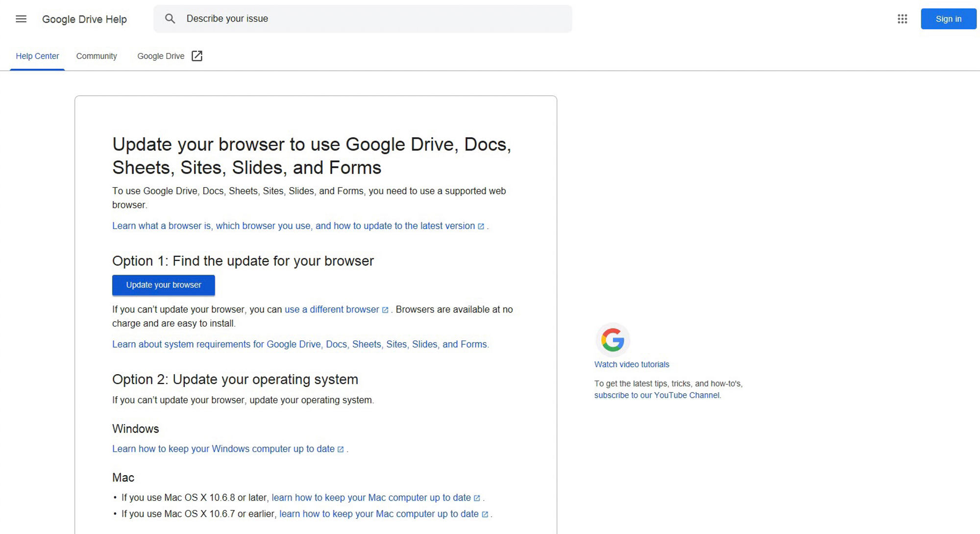The image size is (980, 534).
Task: Open the Community tab
Action: (x=97, y=56)
